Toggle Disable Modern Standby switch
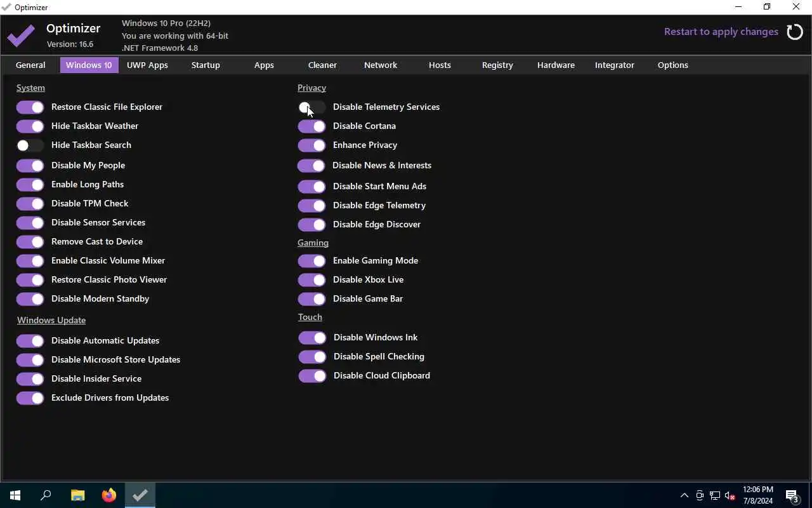This screenshot has width=812, height=508. click(x=30, y=299)
